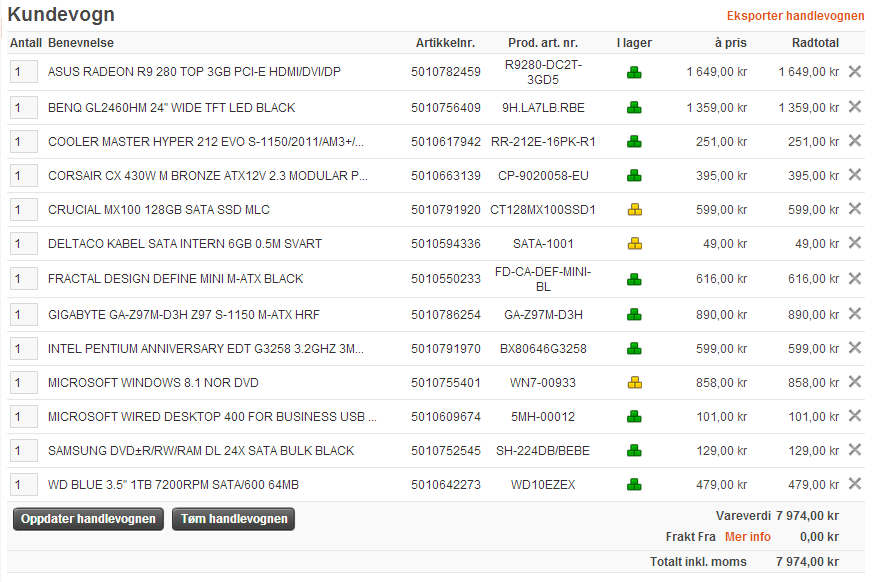Image resolution: width=879 pixels, height=582 pixels.
Task: Edit quantity for FRACTAL DESIGN DEFINE MINI
Action: (24, 279)
